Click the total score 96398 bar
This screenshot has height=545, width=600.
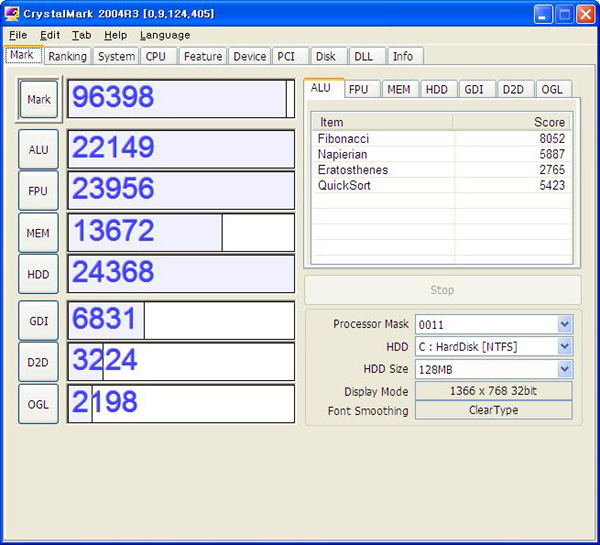[x=181, y=99]
